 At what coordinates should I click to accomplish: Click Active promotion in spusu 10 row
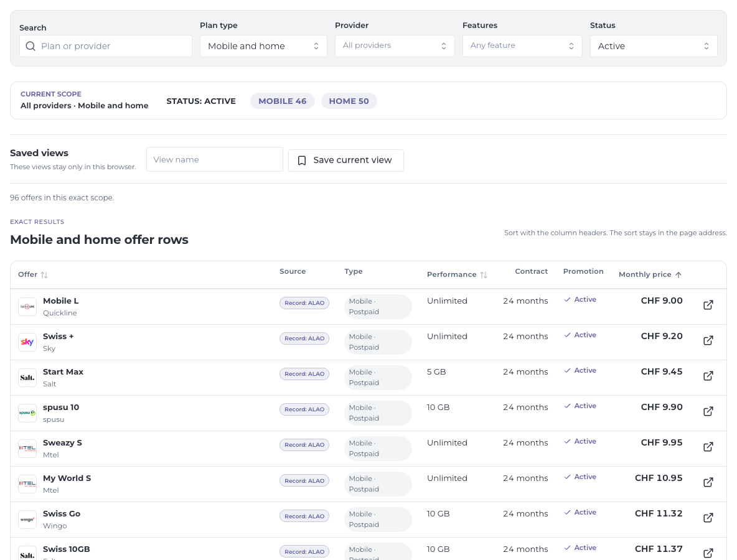[x=580, y=406]
